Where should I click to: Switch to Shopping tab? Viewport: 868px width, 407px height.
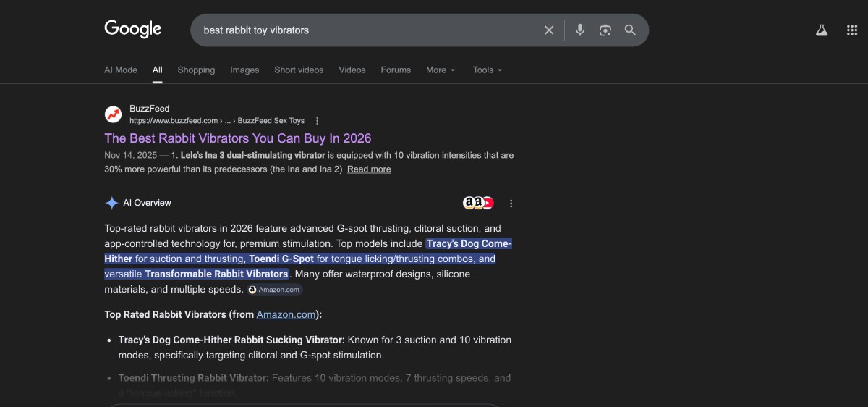(x=196, y=70)
